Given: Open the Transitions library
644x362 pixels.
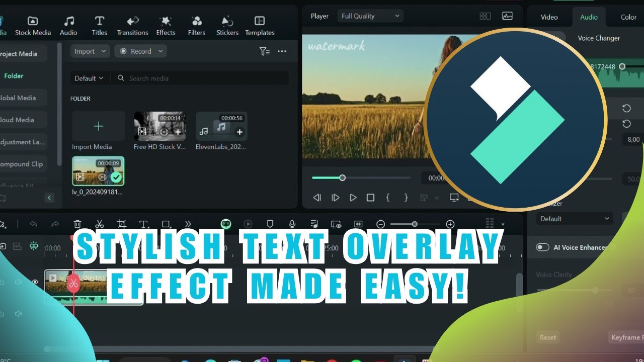Looking at the screenshot, I should pos(133,26).
